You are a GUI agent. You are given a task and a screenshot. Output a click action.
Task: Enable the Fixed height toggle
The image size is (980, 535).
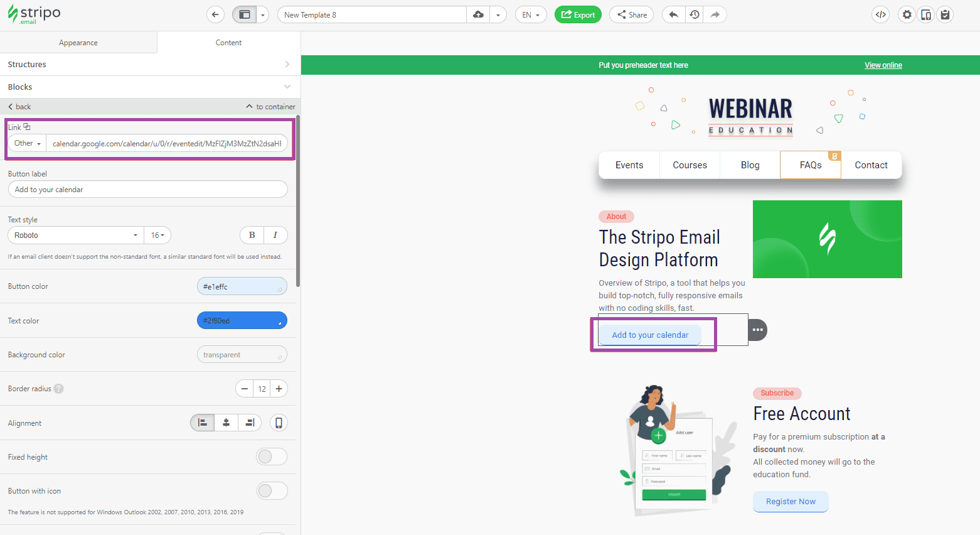tap(272, 457)
